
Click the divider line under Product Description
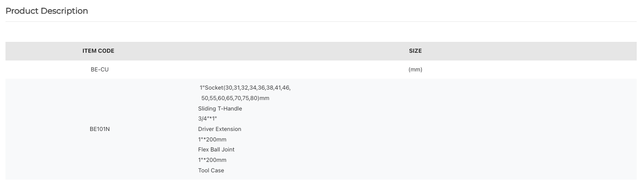coord(321,21)
